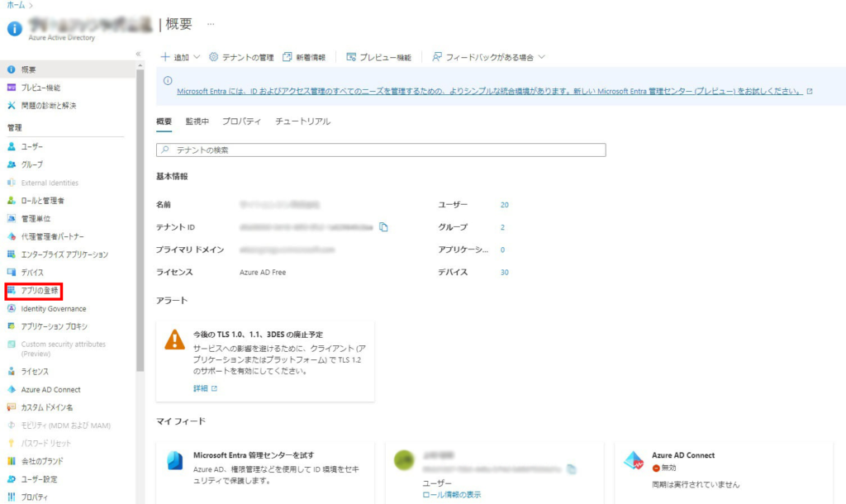The image size is (846, 504).
Task: Open プロパティ at the sidebar bottom
Action: pos(34,497)
